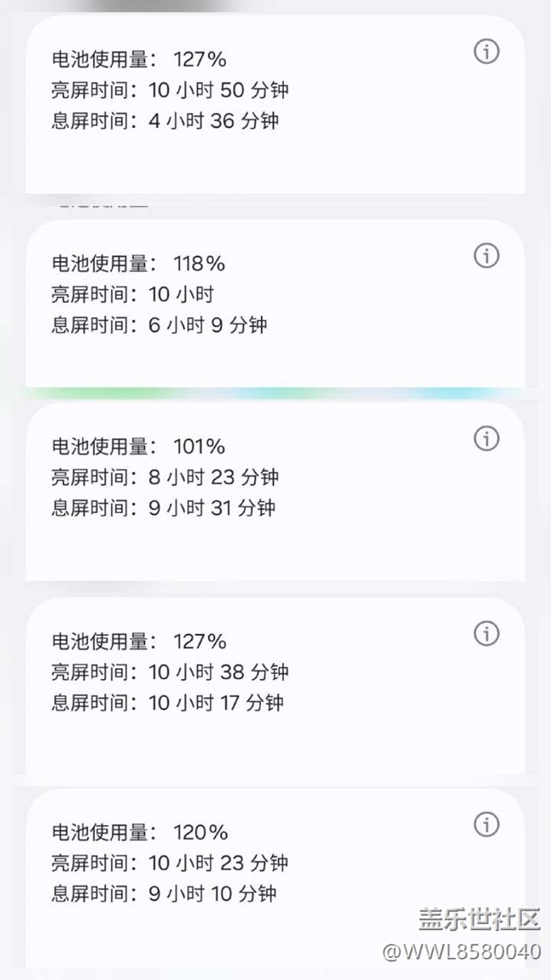
Task: Tap the 息屏时间 6 小时 9 分钟 row
Action: coord(159,325)
